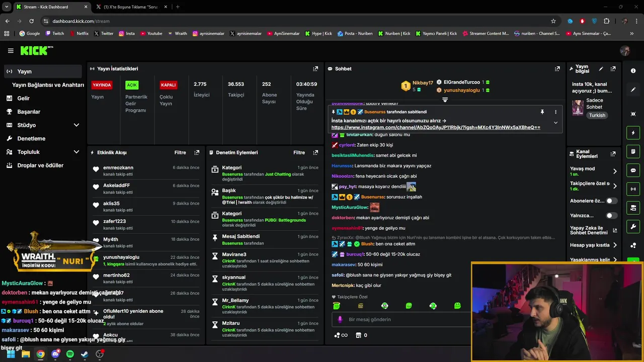Image resolution: width=644 pixels, height=362 pixels.
Task: Open the Nuriben | Kick bookmark
Action: click(x=393, y=34)
